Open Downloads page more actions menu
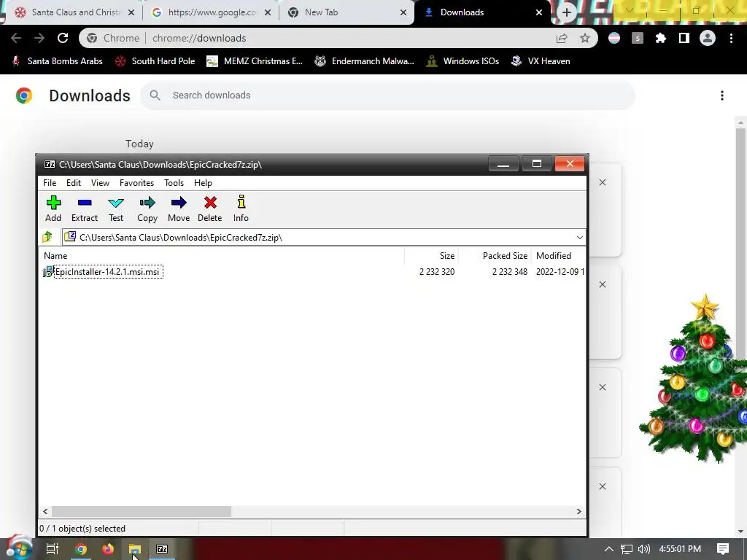Image resolution: width=747 pixels, height=560 pixels. pos(721,96)
